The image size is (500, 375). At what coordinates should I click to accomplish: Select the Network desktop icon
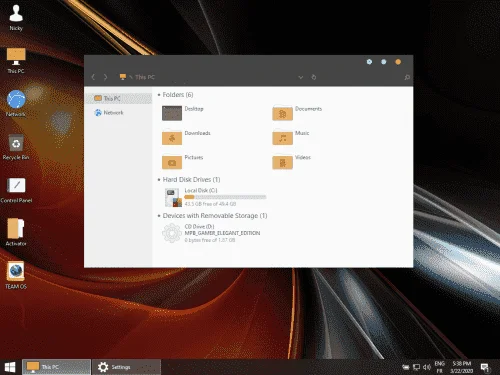[16, 103]
